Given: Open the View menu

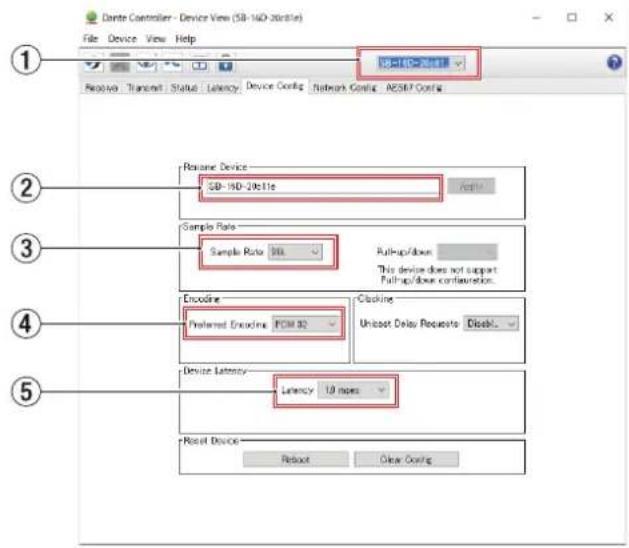Looking at the screenshot, I should click(156, 39).
